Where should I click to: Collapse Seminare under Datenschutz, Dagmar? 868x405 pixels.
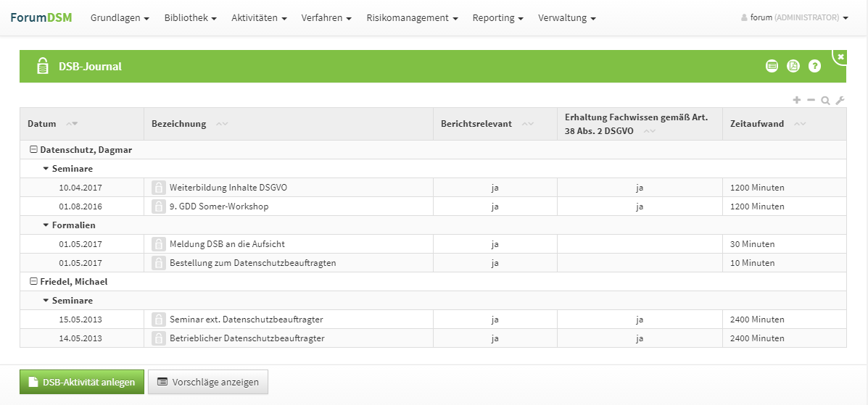click(x=46, y=169)
